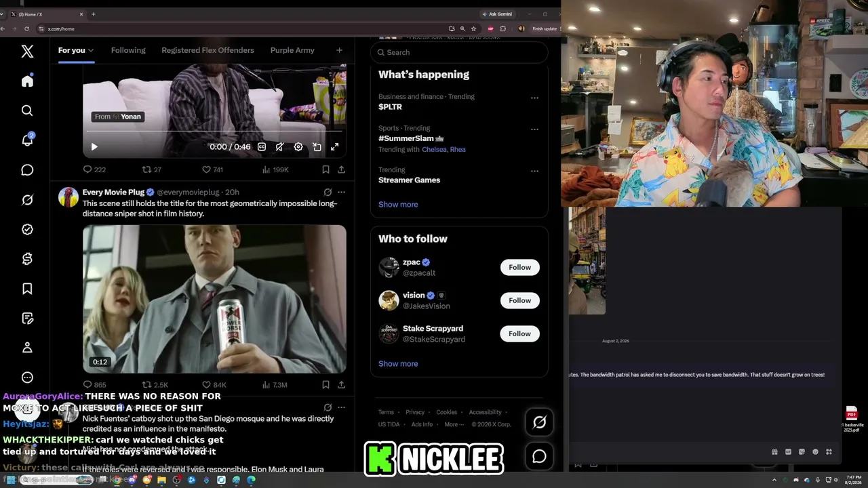
Task: Open Bookmarks icon in X sidebar
Action: pos(27,289)
